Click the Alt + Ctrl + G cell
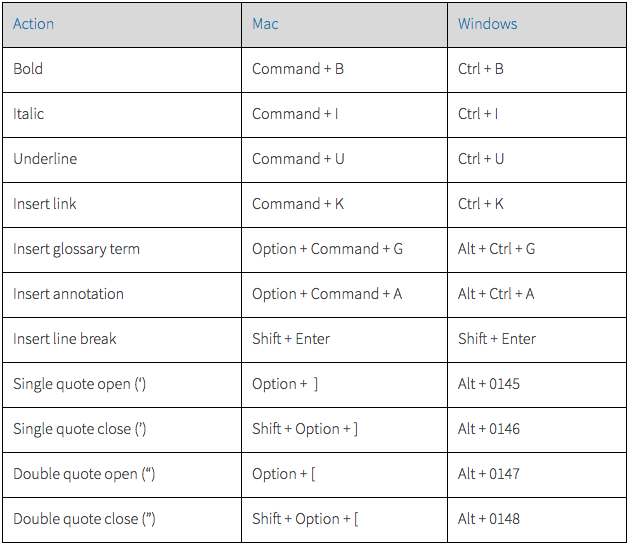The width and height of the screenshot is (630, 546). [x=537, y=250]
